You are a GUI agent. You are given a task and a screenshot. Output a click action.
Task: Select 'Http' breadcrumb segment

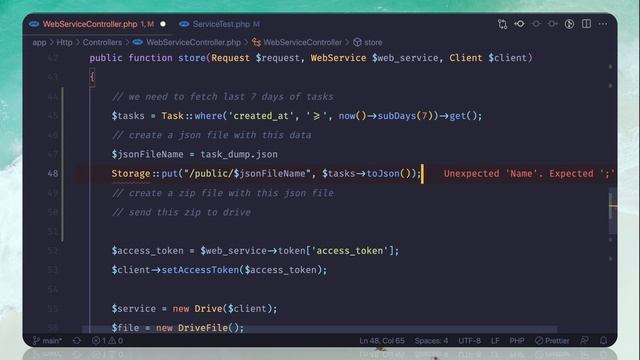coord(64,42)
